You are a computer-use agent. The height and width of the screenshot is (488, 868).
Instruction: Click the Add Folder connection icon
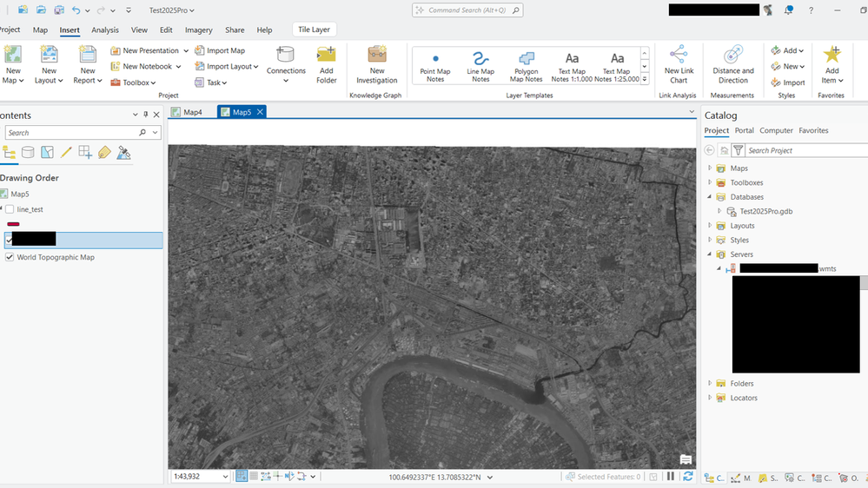(326, 64)
